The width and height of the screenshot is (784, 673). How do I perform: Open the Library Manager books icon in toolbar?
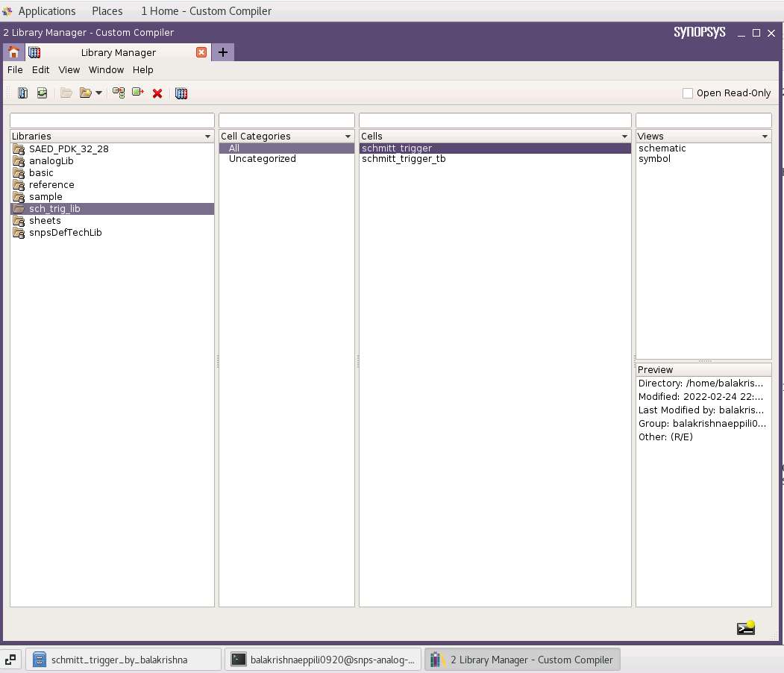[x=181, y=93]
